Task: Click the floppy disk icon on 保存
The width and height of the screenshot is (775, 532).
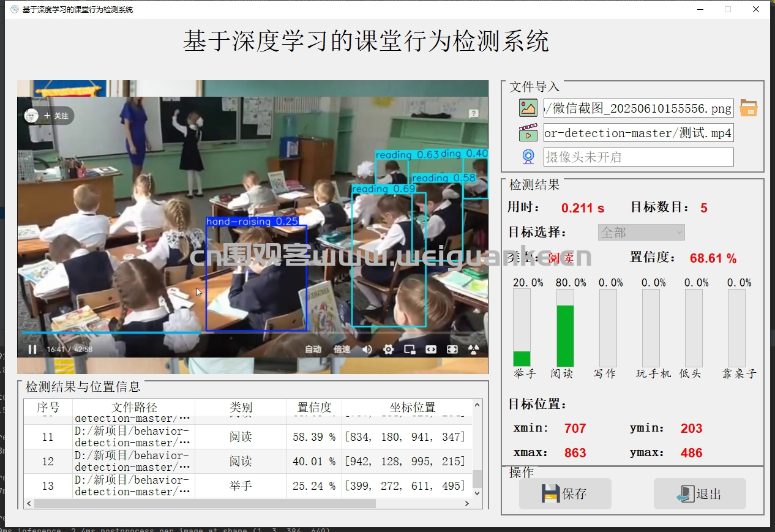Action: pos(550,493)
